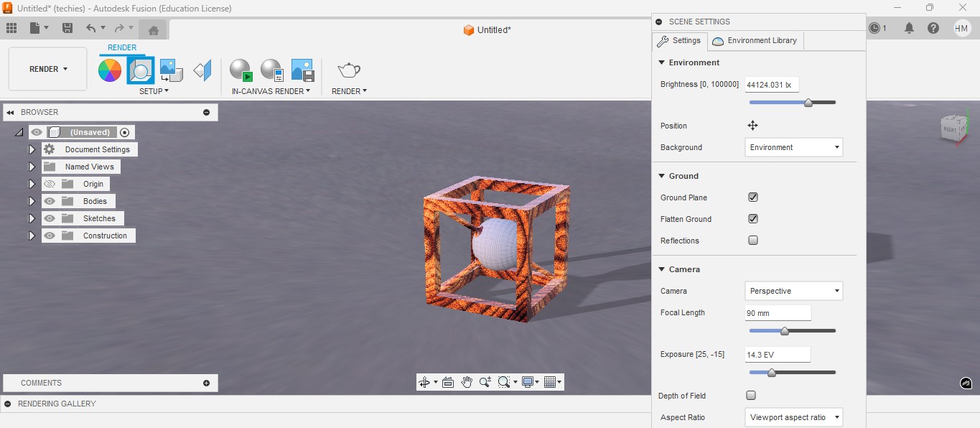Viewport: 980px width, 428px height.
Task: Click the Exposure 14.3 EV field
Action: pos(778,355)
